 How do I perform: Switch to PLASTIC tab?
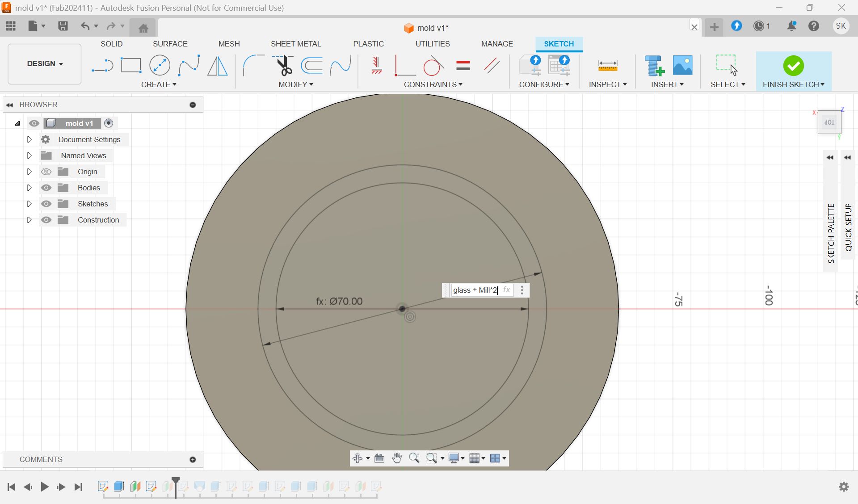(x=369, y=44)
